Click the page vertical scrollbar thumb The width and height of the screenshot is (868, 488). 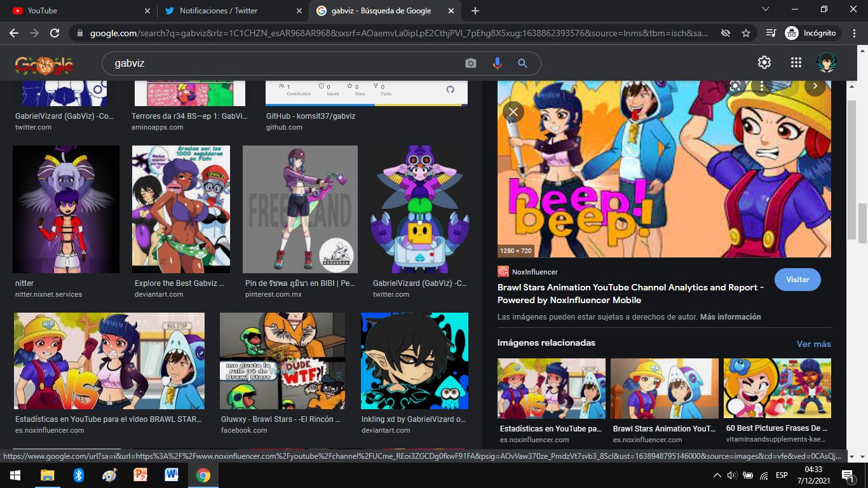(x=862, y=222)
